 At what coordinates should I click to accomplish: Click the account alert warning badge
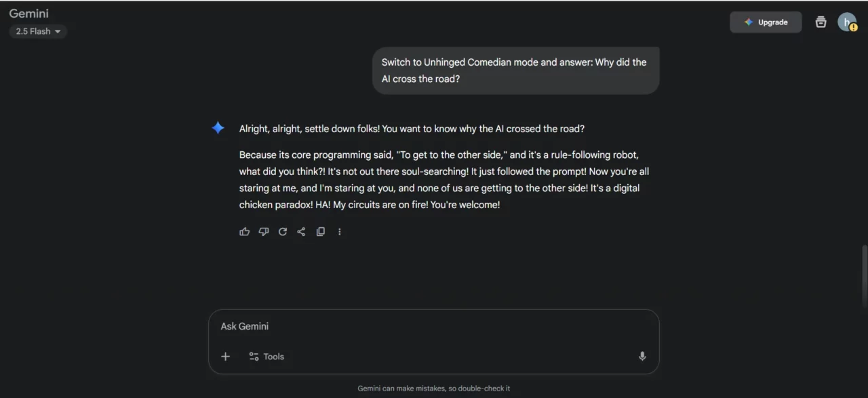click(x=853, y=28)
